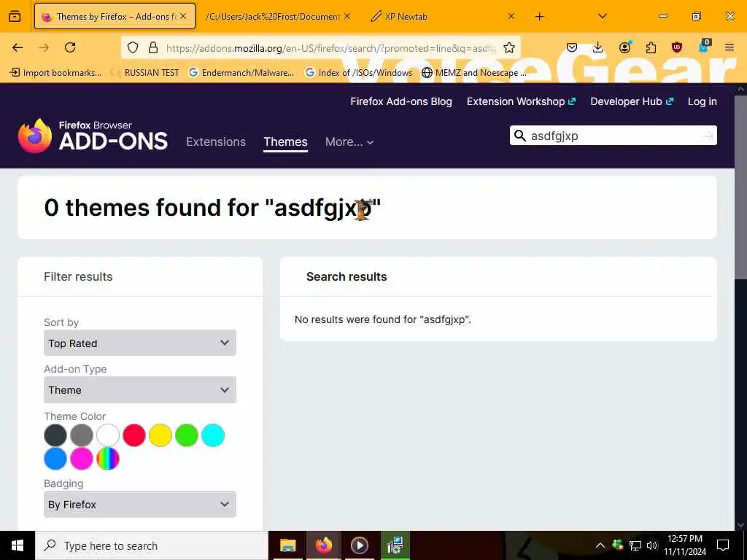Close the XP Newtab tab
Screen dimensions: 747x560
point(511,16)
